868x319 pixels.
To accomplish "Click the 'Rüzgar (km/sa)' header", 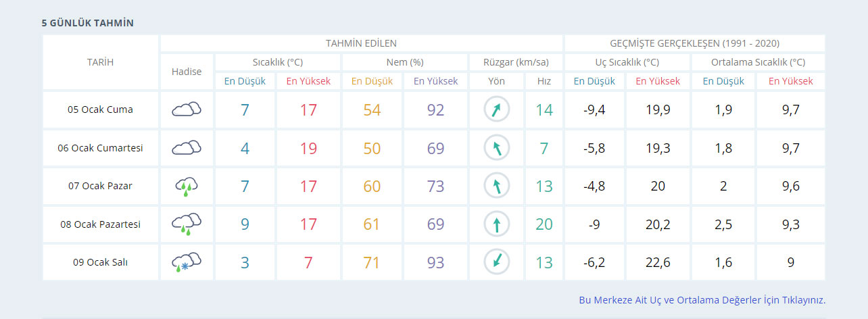I will pyautogui.click(x=516, y=62).
